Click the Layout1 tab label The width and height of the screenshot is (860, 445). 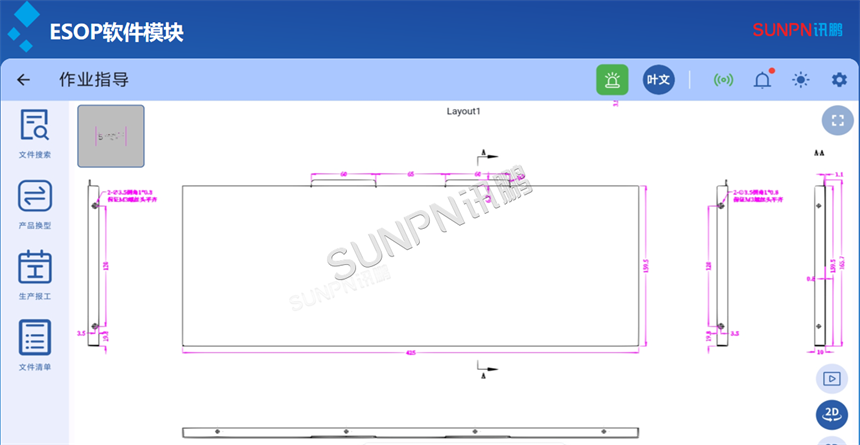[463, 111]
